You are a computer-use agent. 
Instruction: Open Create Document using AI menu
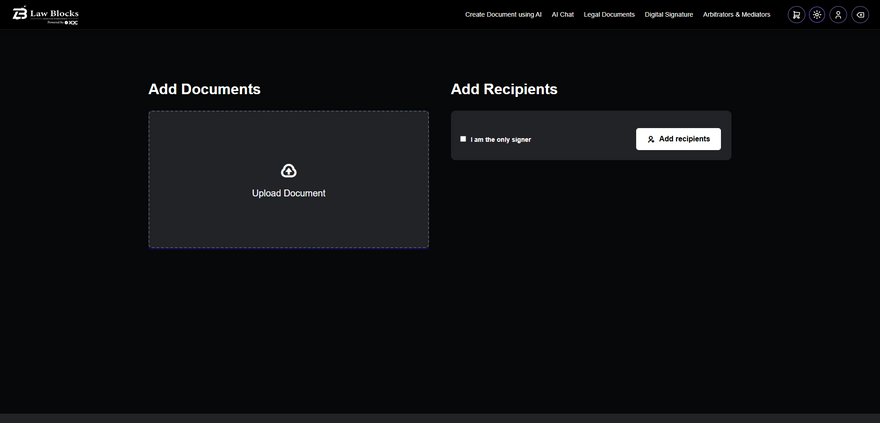tap(503, 15)
